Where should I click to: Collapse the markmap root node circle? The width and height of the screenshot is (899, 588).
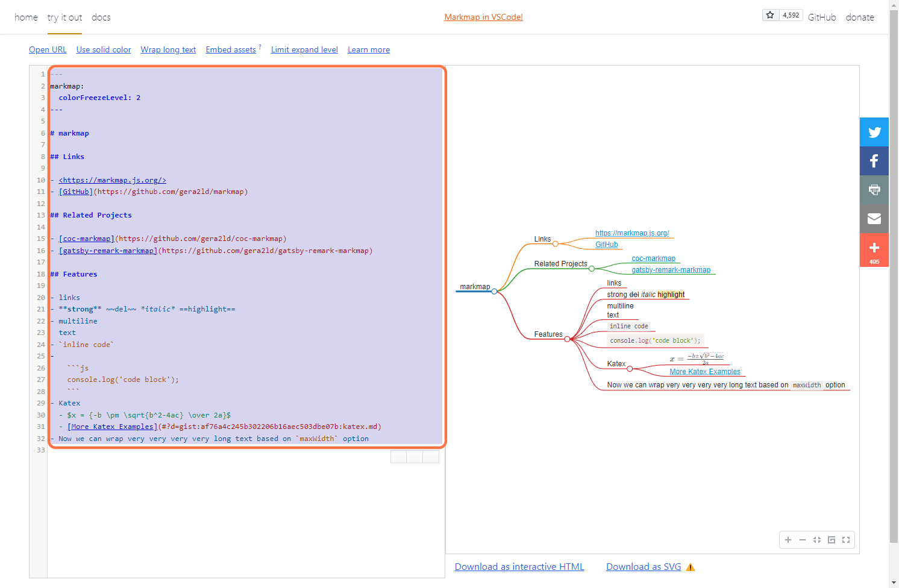[x=494, y=291]
